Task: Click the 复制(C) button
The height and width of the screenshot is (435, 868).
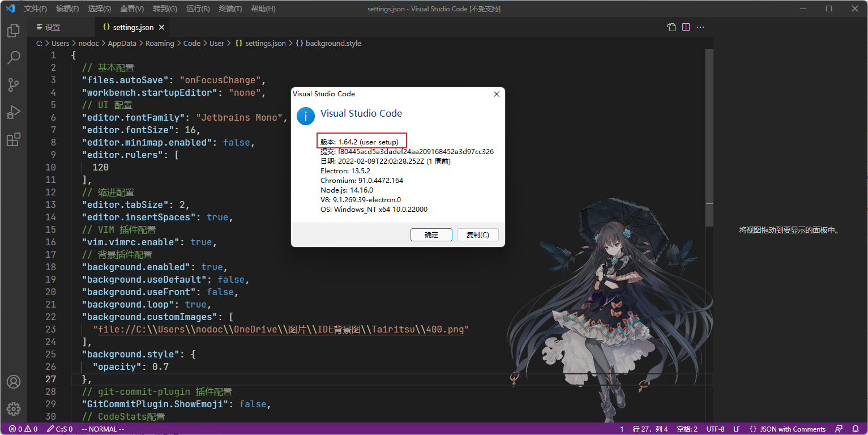Action: [477, 234]
